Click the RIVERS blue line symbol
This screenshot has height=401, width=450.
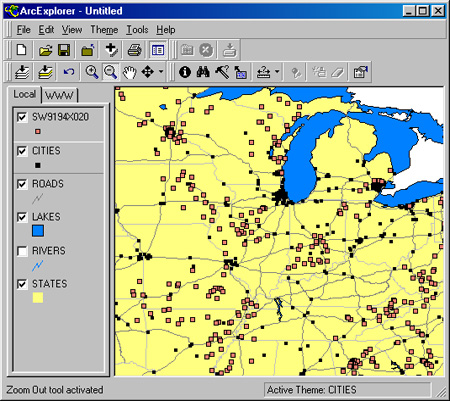tap(38, 265)
